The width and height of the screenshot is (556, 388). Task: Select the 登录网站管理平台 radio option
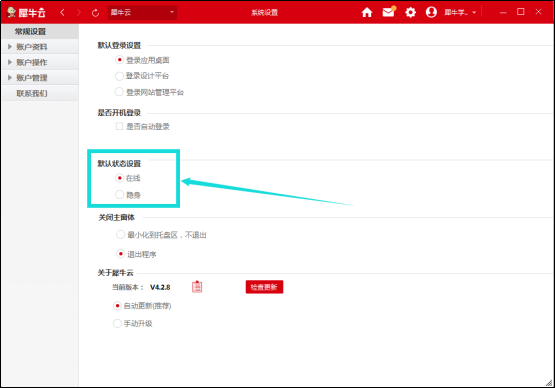pyautogui.click(x=119, y=92)
